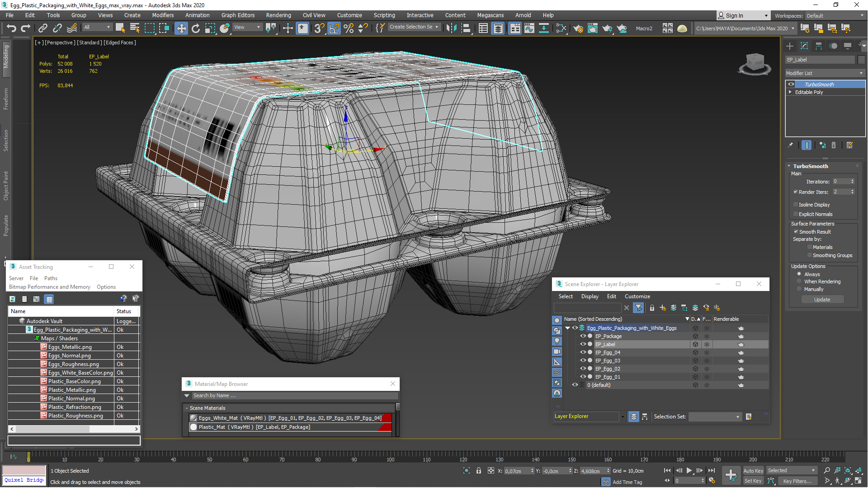Click the EP_Label object color swatch

861,60
